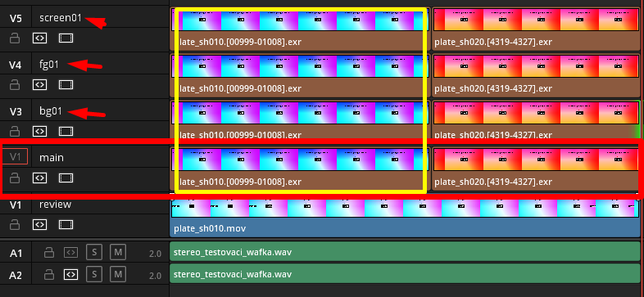
Task: Click the main track name
Action: point(52,158)
